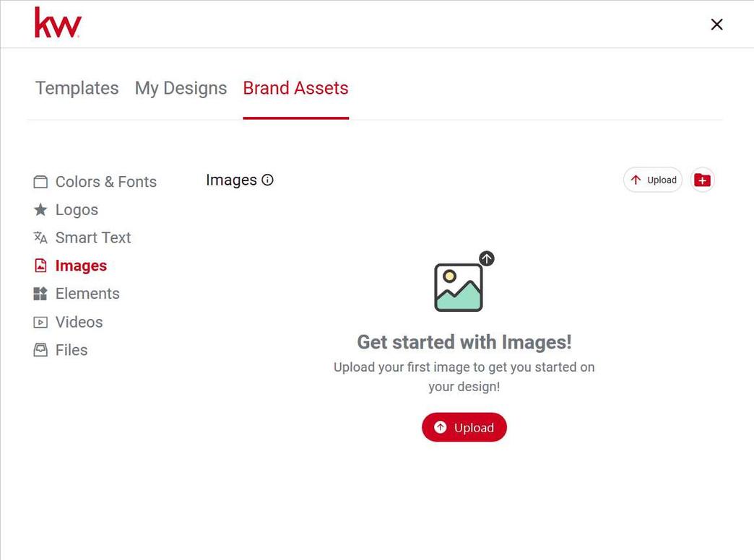Image resolution: width=754 pixels, height=560 pixels.
Task: Click the red add folder icon
Action: pos(703,180)
